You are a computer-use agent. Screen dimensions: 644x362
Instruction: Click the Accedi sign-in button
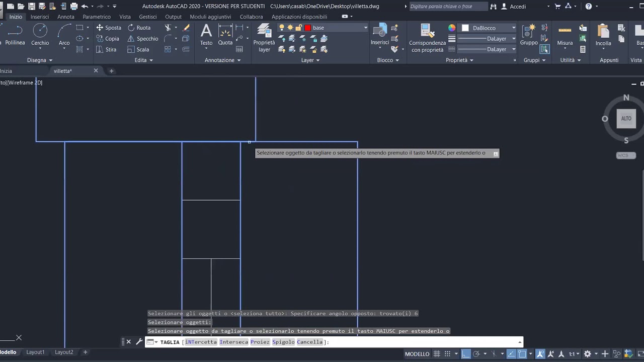click(x=514, y=7)
